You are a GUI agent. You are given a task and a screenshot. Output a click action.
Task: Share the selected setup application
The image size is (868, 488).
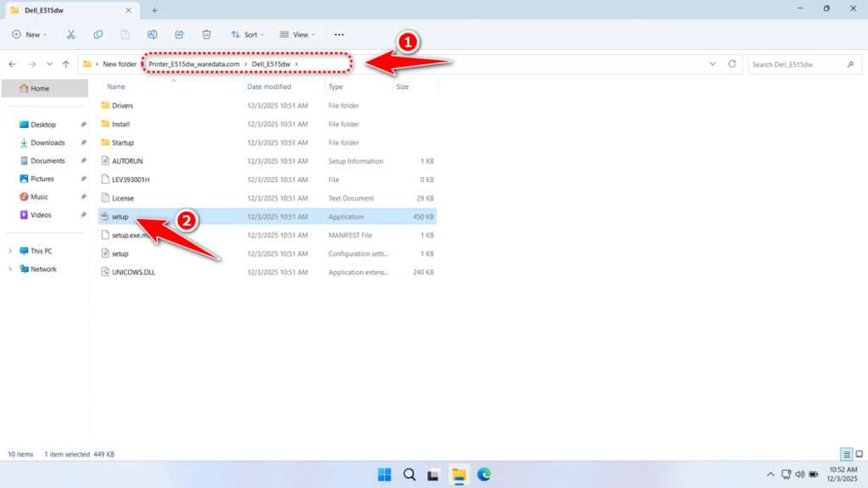179,34
